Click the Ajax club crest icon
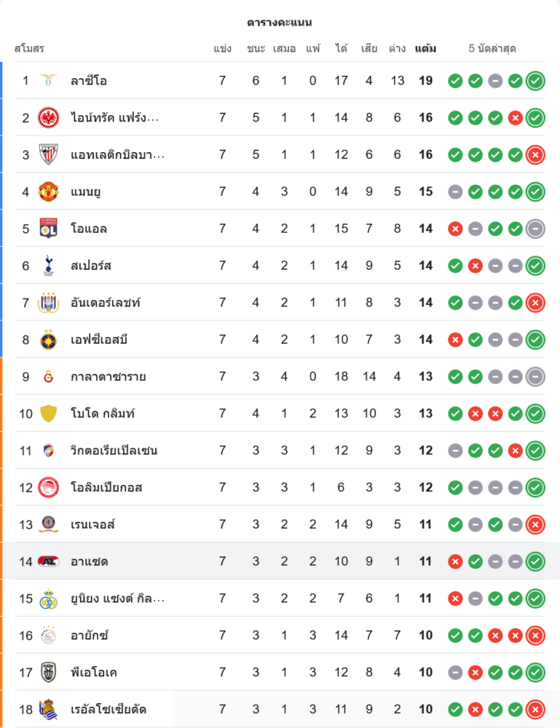The width and height of the screenshot is (560, 728). click(48, 636)
